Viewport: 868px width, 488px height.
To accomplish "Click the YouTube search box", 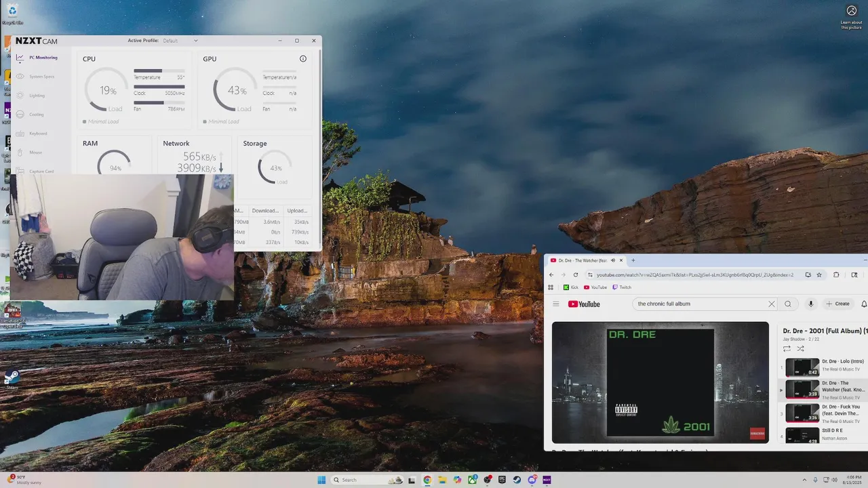I will pyautogui.click(x=698, y=304).
